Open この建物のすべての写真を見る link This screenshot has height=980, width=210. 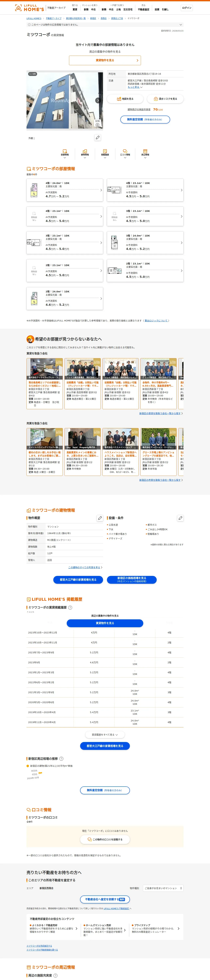[x=84, y=567]
